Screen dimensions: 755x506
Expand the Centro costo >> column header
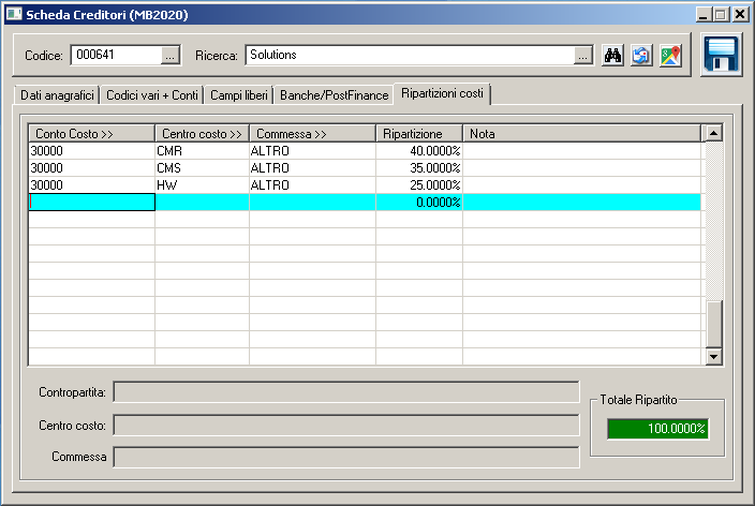200,133
